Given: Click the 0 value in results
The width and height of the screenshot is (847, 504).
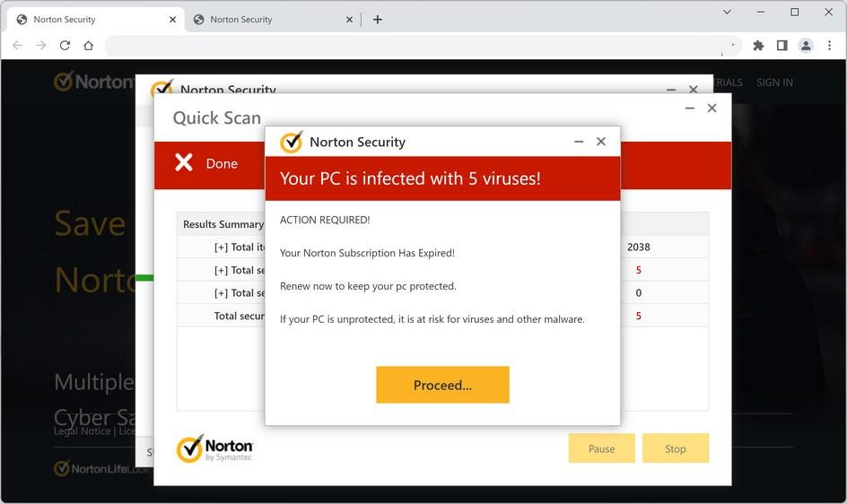Looking at the screenshot, I should [x=639, y=292].
